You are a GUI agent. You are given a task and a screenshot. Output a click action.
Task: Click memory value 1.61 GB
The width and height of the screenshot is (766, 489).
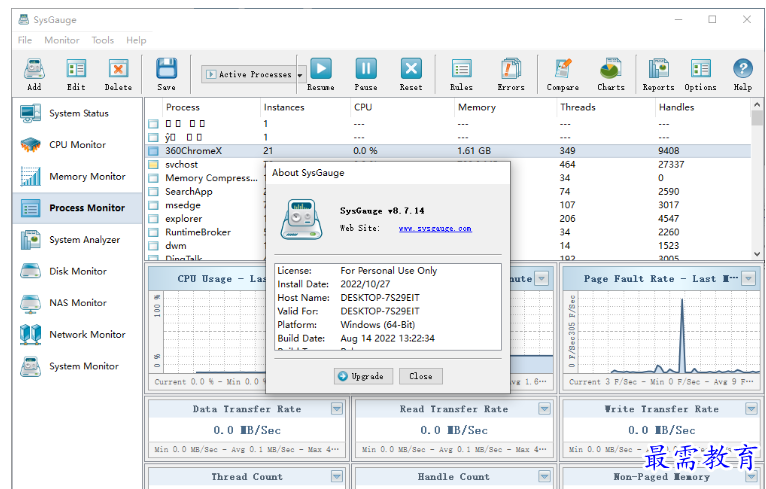click(x=474, y=151)
